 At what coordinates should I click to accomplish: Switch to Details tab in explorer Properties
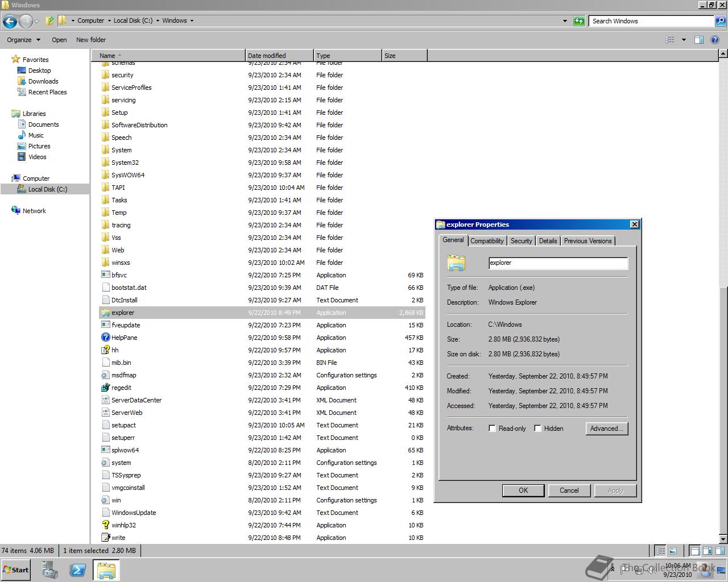pos(548,241)
